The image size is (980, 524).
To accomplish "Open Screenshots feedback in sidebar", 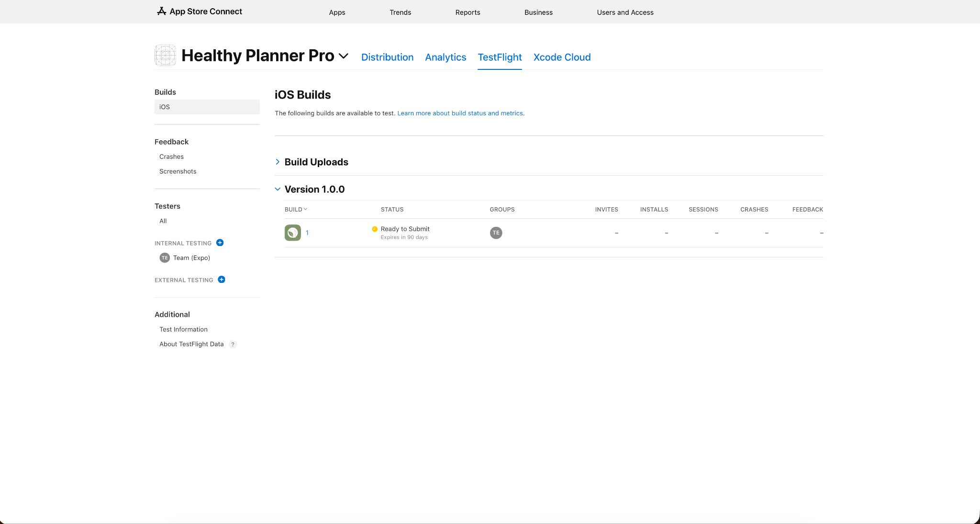I will pos(178,171).
